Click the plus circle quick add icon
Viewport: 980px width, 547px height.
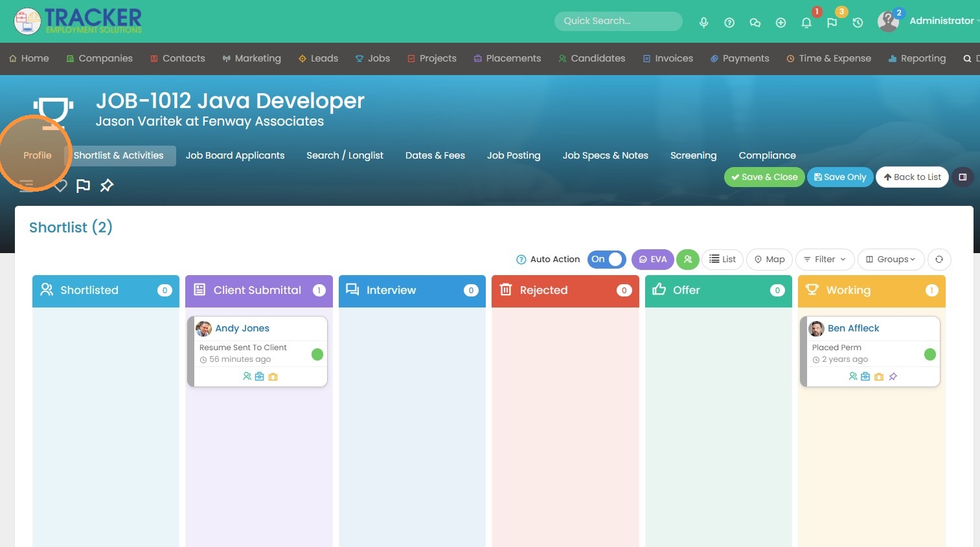point(781,23)
